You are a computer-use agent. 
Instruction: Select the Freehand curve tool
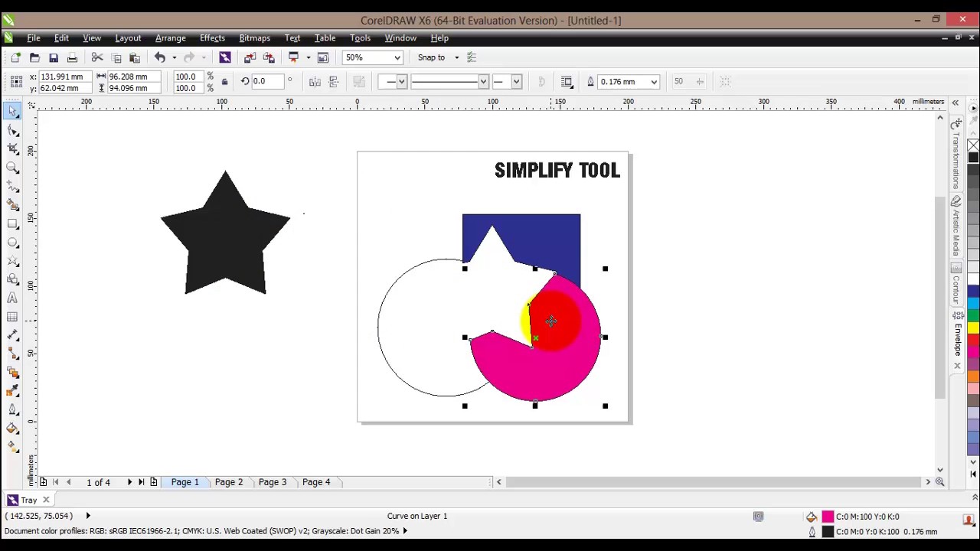(x=13, y=186)
